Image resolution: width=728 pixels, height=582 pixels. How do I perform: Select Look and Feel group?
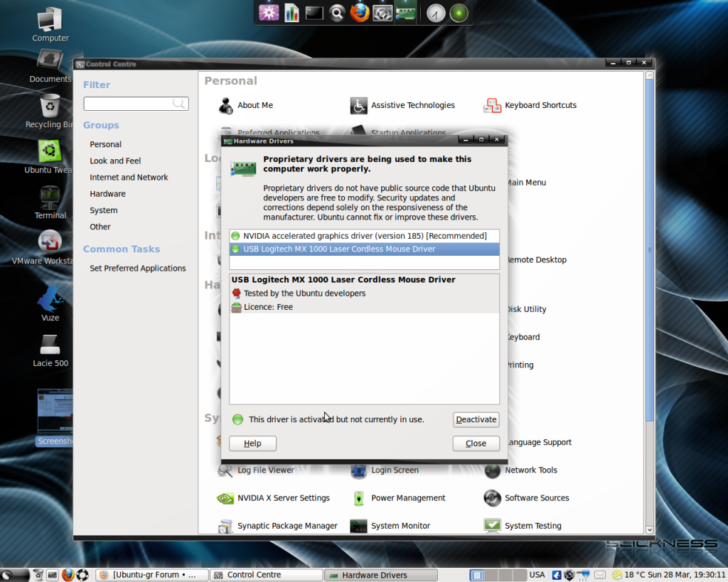[x=115, y=161]
